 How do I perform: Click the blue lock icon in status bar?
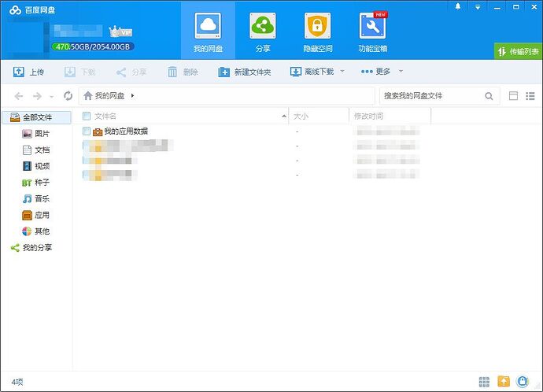[523, 382]
